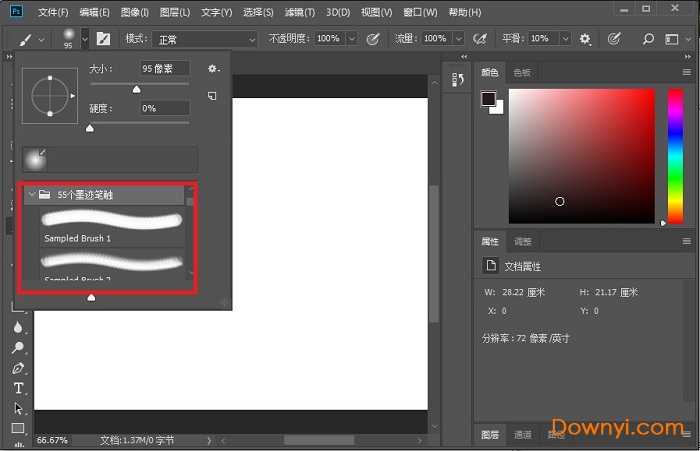Image resolution: width=700 pixels, height=451 pixels.
Task: Toggle pressure control for opacity
Action: pyautogui.click(x=373, y=39)
